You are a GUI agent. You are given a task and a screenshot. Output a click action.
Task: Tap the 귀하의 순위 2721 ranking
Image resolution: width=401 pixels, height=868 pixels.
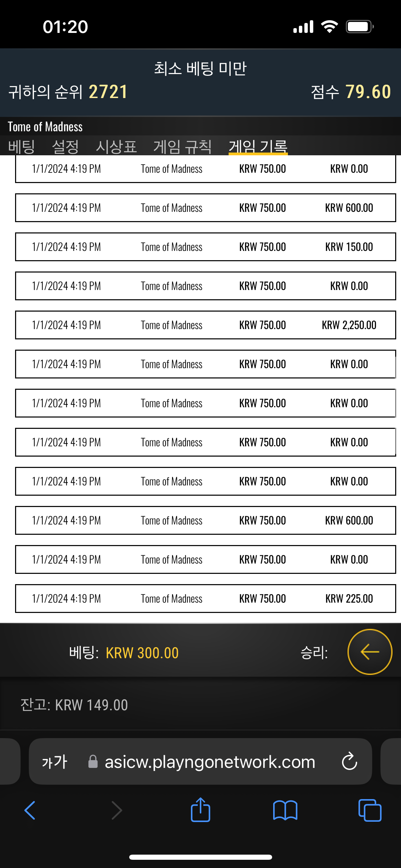pos(68,92)
